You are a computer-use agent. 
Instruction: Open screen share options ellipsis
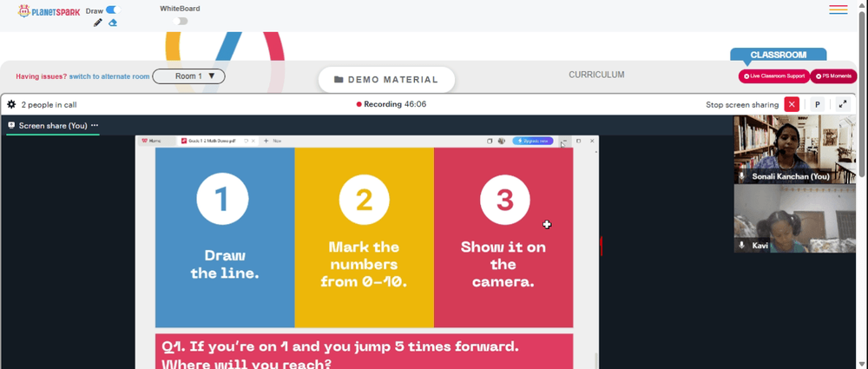pyautogui.click(x=95, y=125)
